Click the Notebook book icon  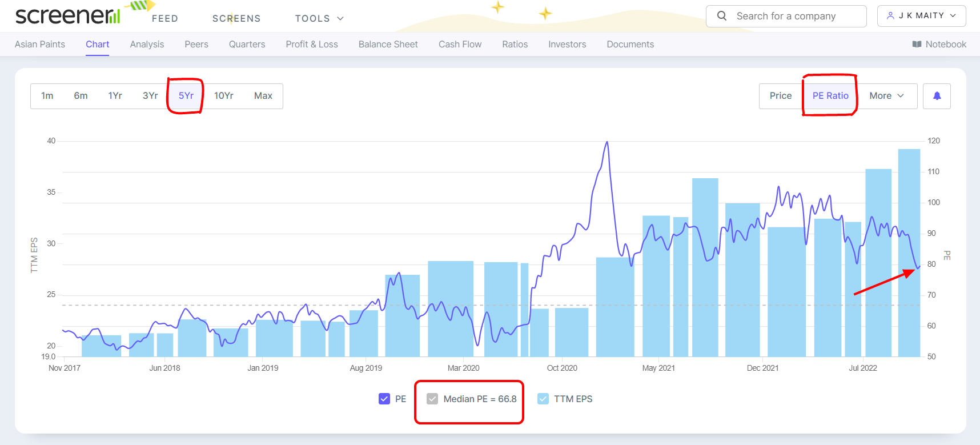(x=917, y=45)
